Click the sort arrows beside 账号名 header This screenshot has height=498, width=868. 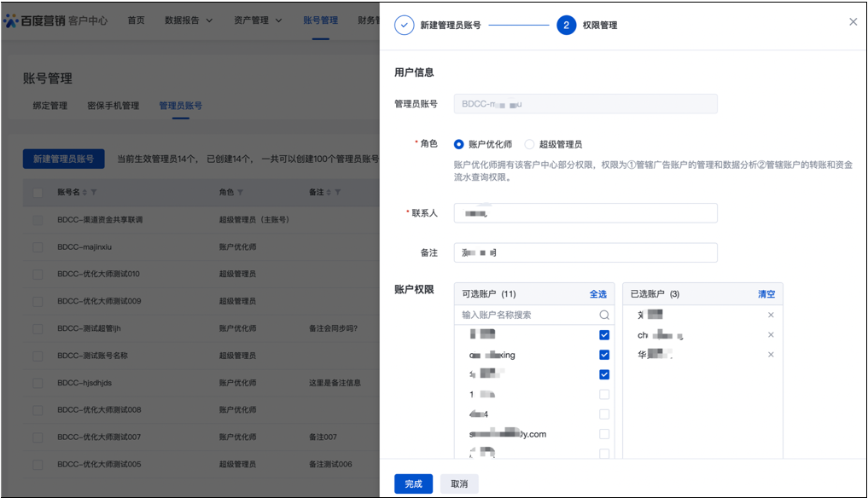click(x=85, y=193)
